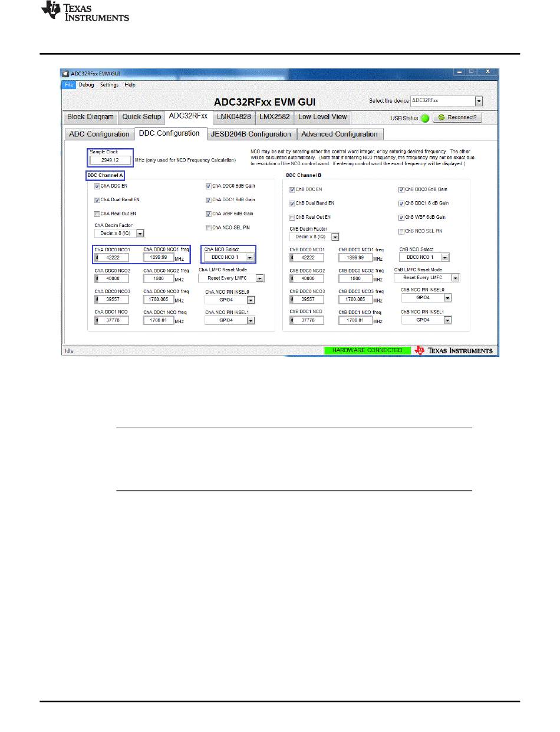The image size is (560, 732).
Task: Click the Sample Clock input field
Action: [110, 160]
